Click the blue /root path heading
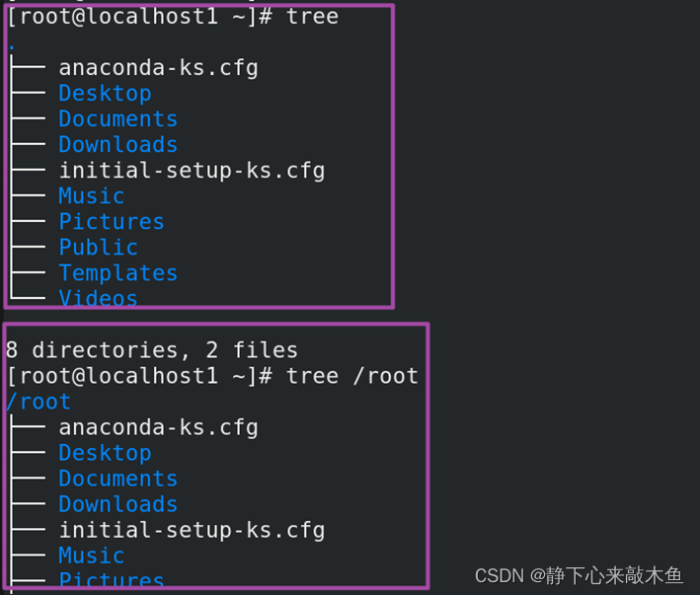 [x=38, y=402]
